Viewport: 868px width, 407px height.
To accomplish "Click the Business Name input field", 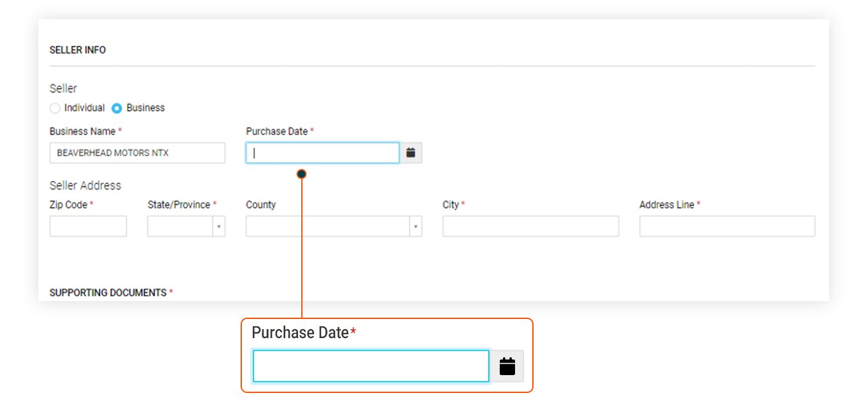I will click(x=137, y=153).
